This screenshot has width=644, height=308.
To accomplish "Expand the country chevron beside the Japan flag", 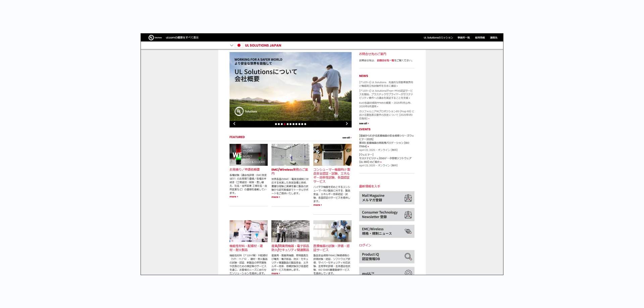I will [231, 45].
